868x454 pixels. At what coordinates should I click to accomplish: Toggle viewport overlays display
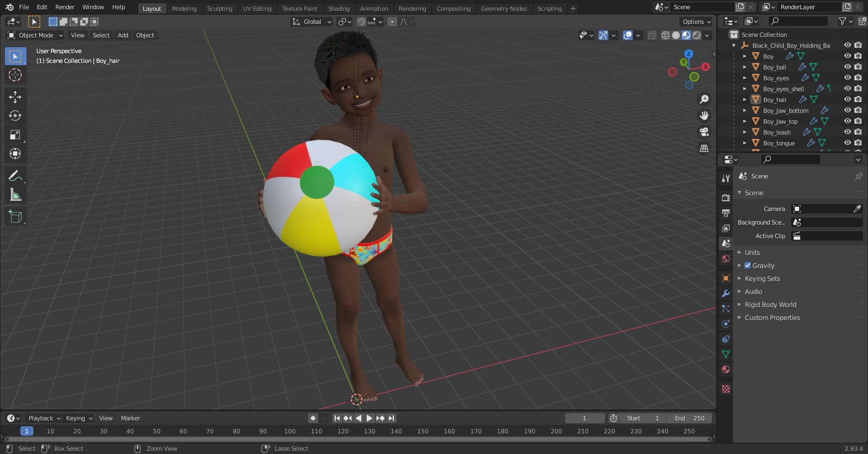(x=628, y=35)
